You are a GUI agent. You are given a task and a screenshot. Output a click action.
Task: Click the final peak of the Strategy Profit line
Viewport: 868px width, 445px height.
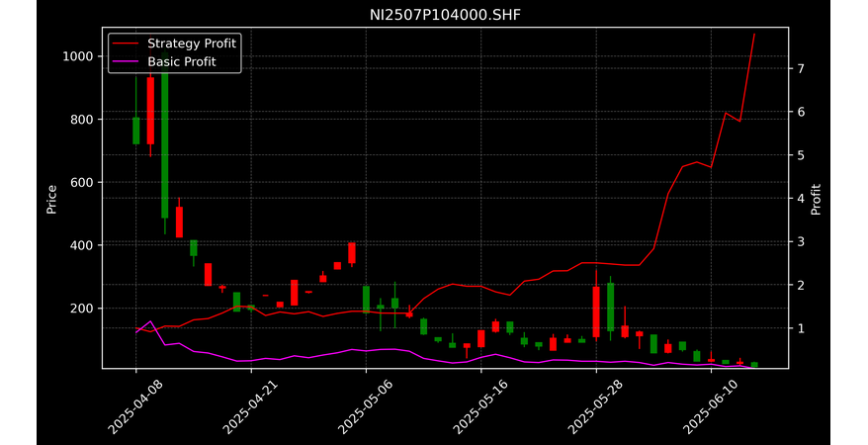tap(754, 35)
